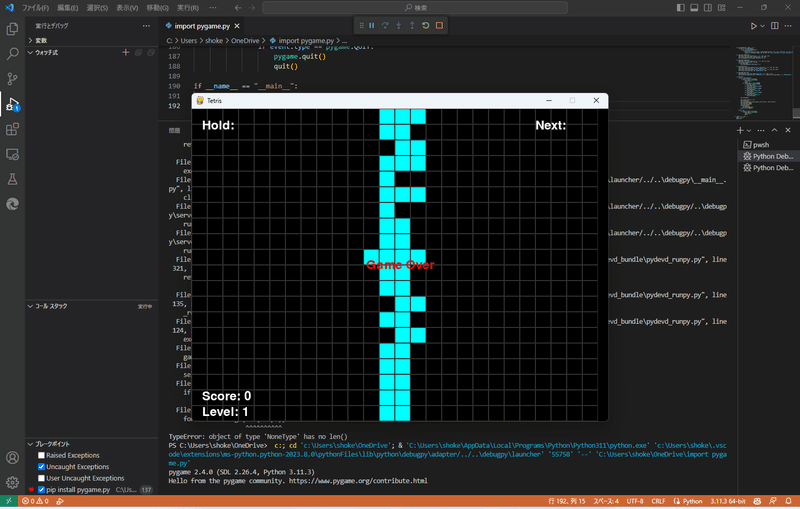Stop the debug session
This screenshot has width=800, height=509.
tap(439, 26)
